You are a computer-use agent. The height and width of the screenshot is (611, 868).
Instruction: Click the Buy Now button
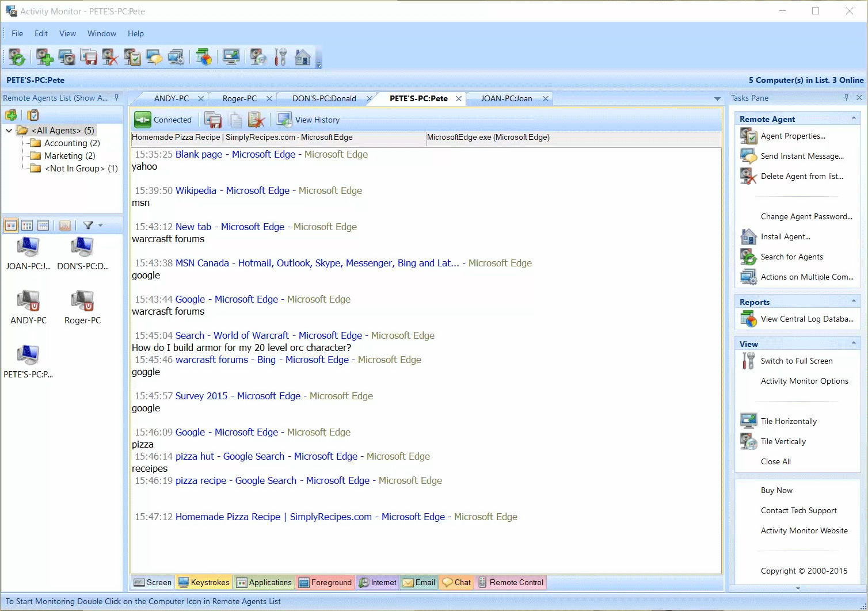click(776, 490)
